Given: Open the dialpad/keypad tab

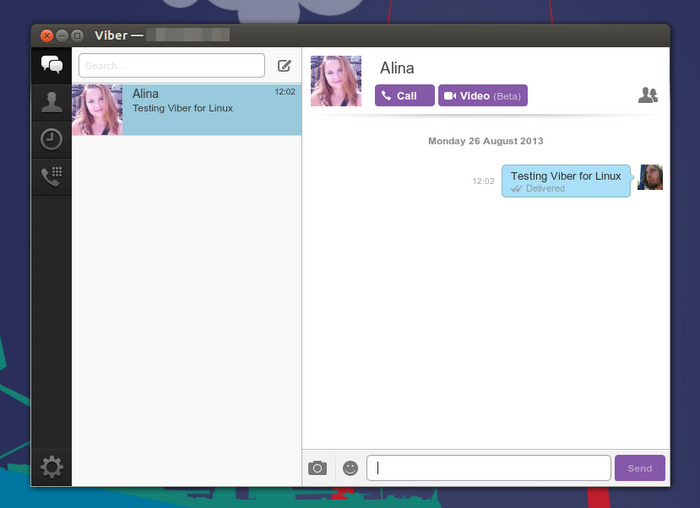Looking at the screenshot, I should pyautogui.click(x=51, y=177).
